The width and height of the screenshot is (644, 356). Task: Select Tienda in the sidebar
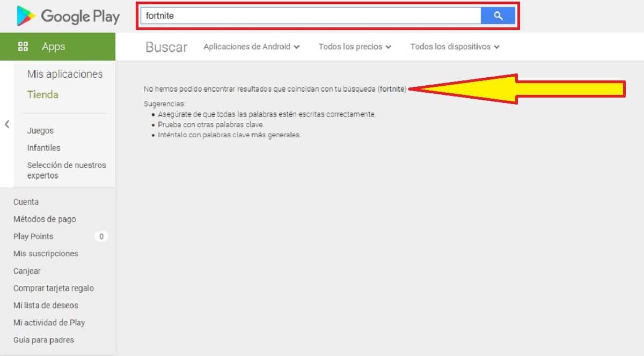pos(43,94)
